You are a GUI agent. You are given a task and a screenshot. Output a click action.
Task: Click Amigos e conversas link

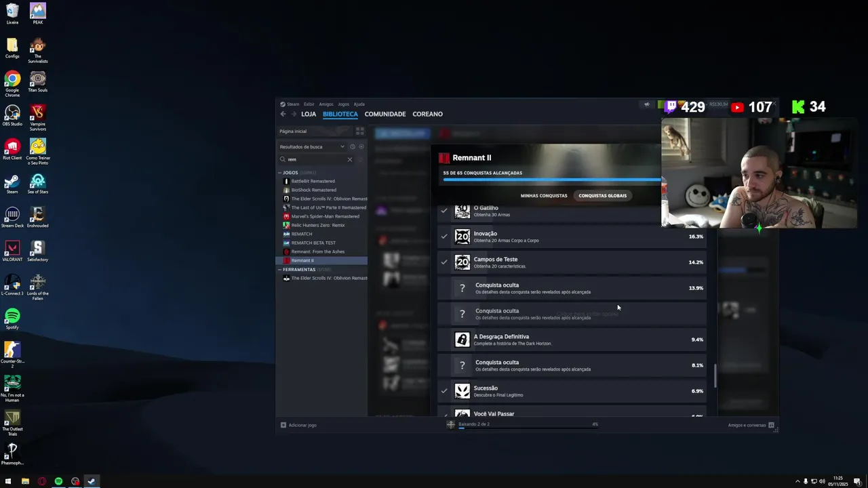point(747,425)
